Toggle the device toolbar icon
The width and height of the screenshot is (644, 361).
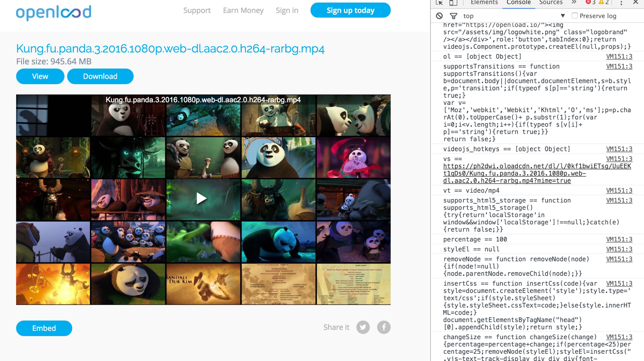[453, 3]
